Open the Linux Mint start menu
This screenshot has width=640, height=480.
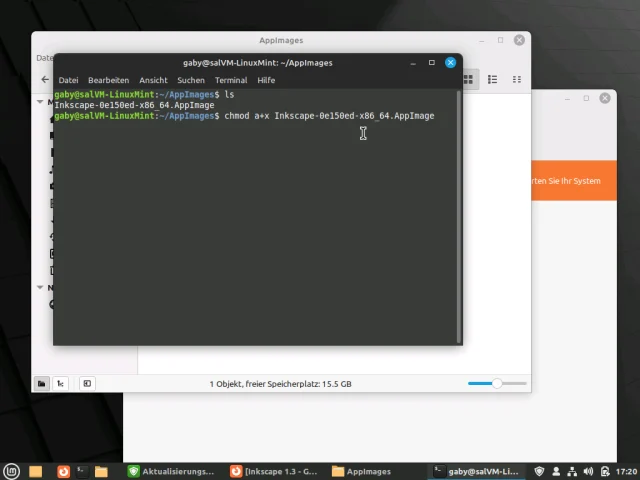click(x=11, y=471)
